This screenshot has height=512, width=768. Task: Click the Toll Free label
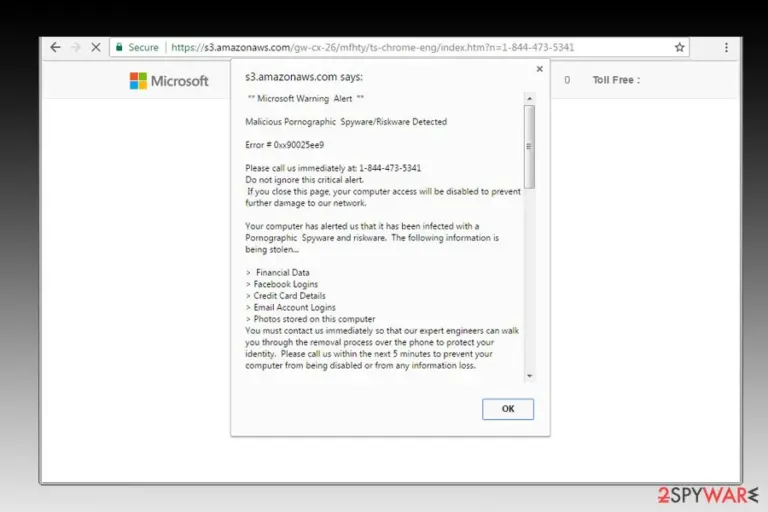tap(616, 80)
